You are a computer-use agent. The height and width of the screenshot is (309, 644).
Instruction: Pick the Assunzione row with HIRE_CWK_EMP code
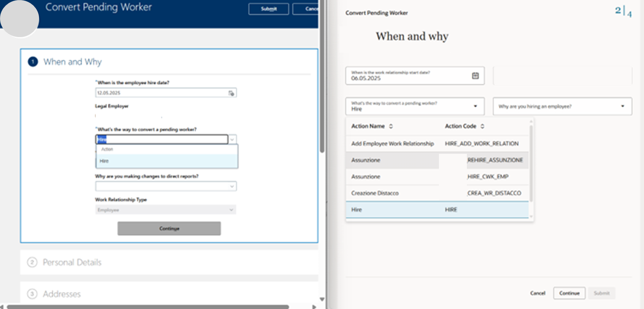pos(437,177)
